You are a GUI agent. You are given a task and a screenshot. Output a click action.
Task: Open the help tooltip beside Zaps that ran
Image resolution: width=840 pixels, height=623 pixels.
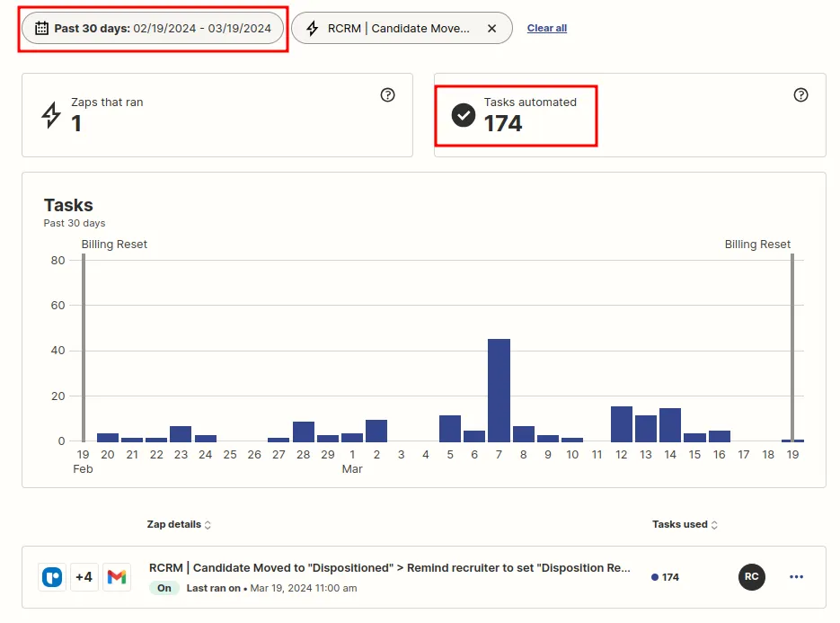pyautogui.click(x=388, y=94)
